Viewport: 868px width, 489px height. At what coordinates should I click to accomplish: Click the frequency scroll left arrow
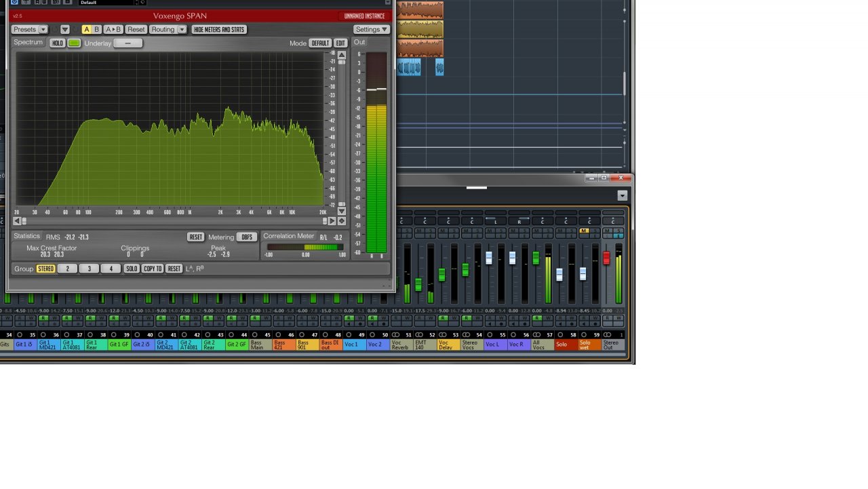(x=18, y=221)
